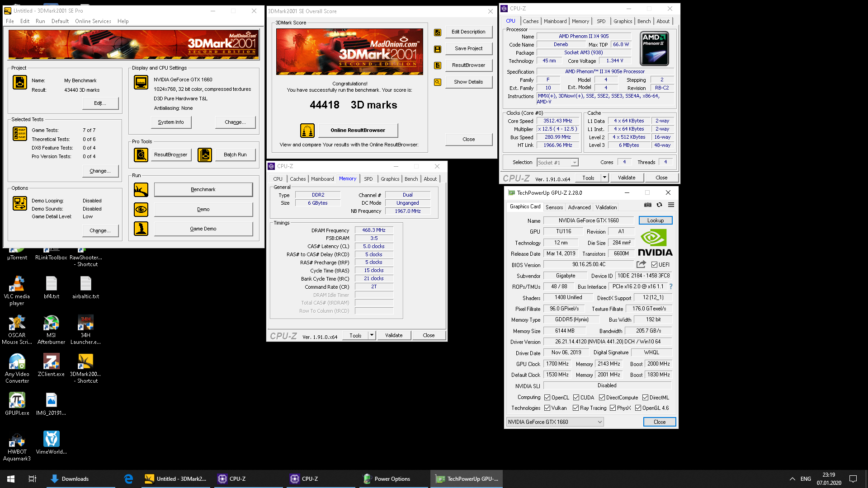
Task: Click the Show Details magnifier icon
Action: pyautogui.click(x=438, y=82)
